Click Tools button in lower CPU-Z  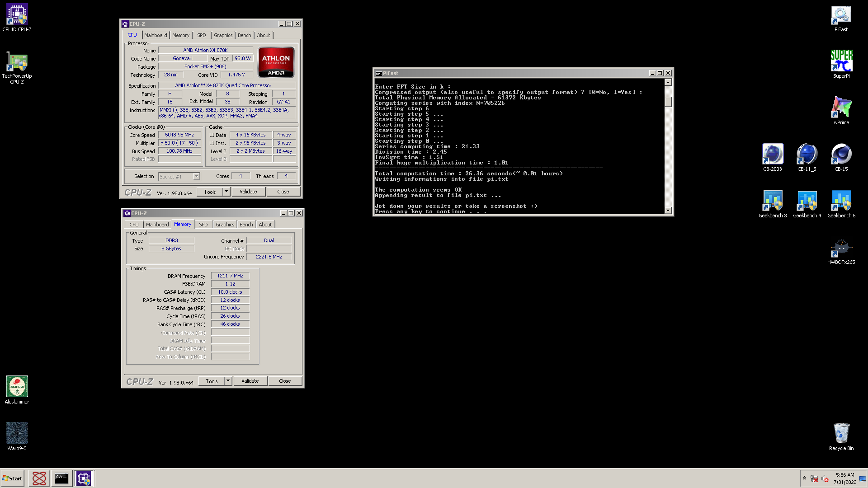(x=212, y=381)
